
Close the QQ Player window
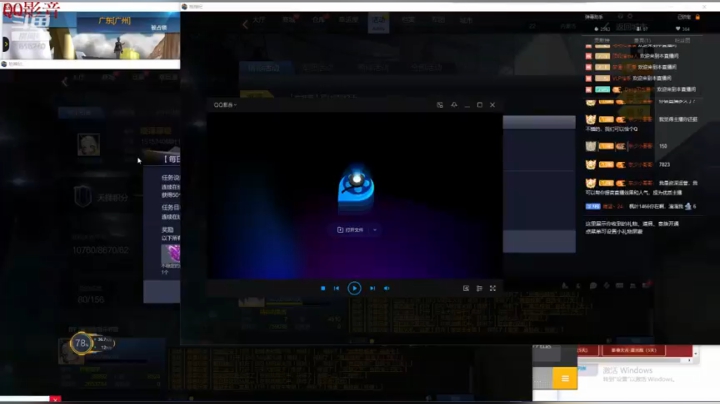pyautogui.click(x=492, y=105)
